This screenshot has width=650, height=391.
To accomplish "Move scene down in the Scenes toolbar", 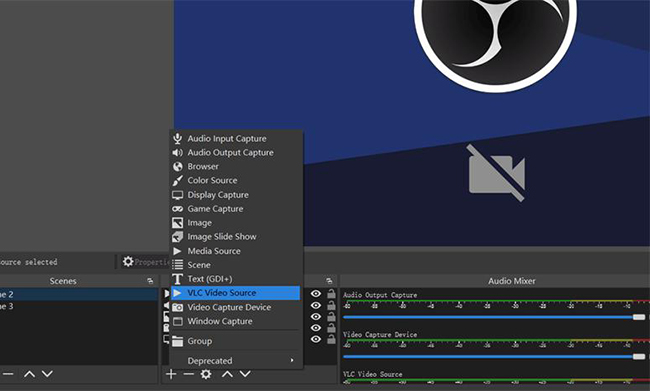I will (x=47, y=374).
